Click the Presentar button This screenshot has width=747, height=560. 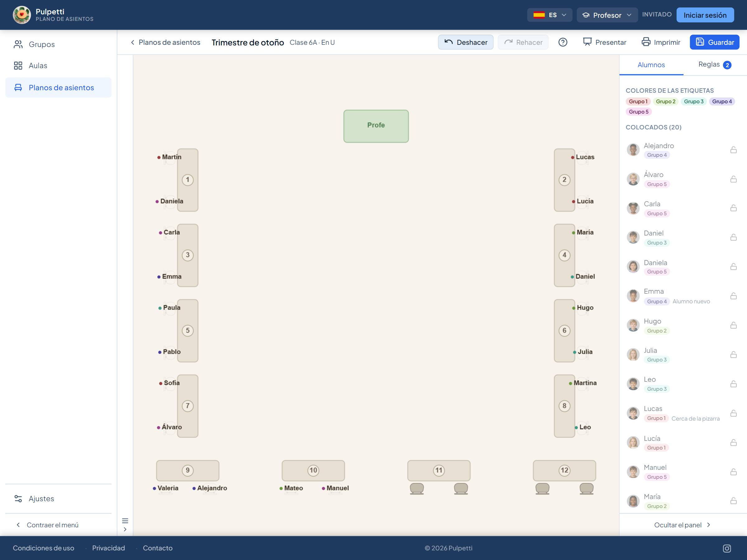[x=604, y=42]
